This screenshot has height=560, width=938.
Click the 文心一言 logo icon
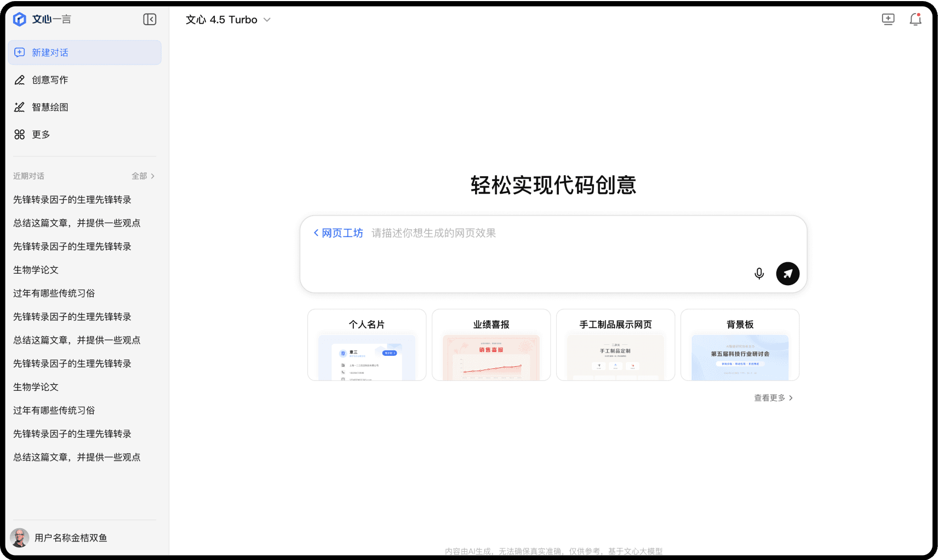[20, 19]
